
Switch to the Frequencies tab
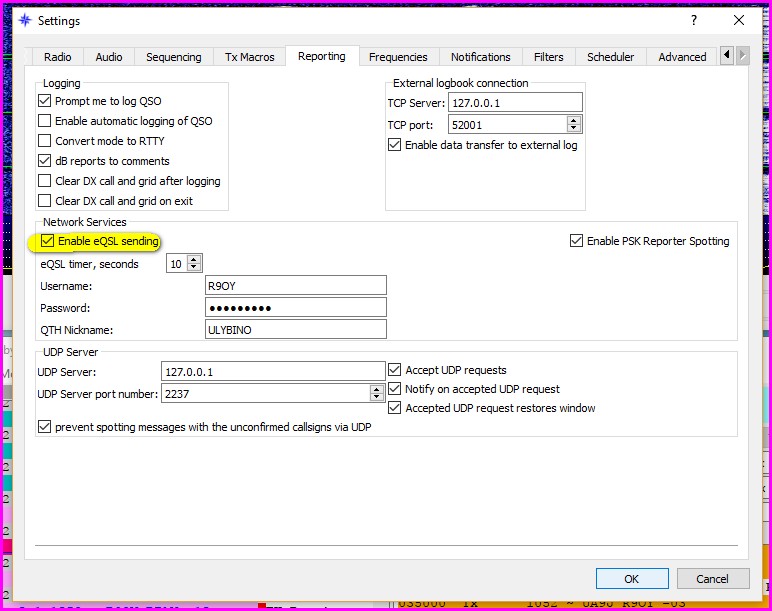coord(398,57)
